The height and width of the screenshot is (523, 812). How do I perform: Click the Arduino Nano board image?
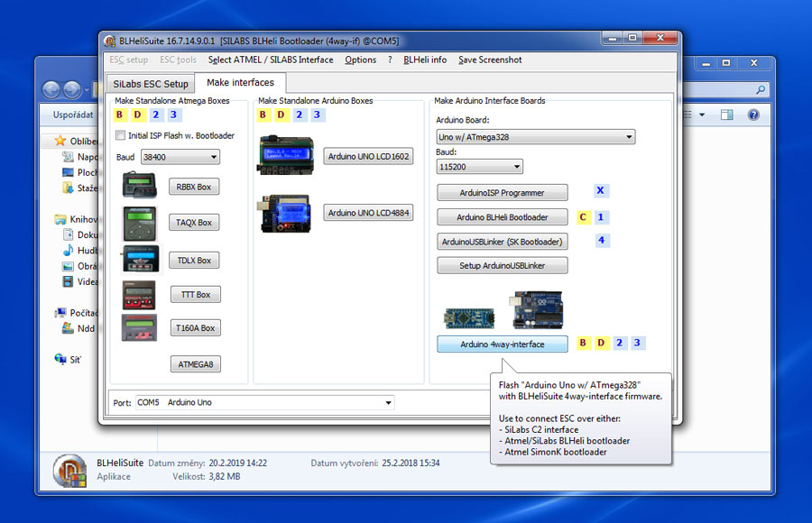[x=468, y=318]
